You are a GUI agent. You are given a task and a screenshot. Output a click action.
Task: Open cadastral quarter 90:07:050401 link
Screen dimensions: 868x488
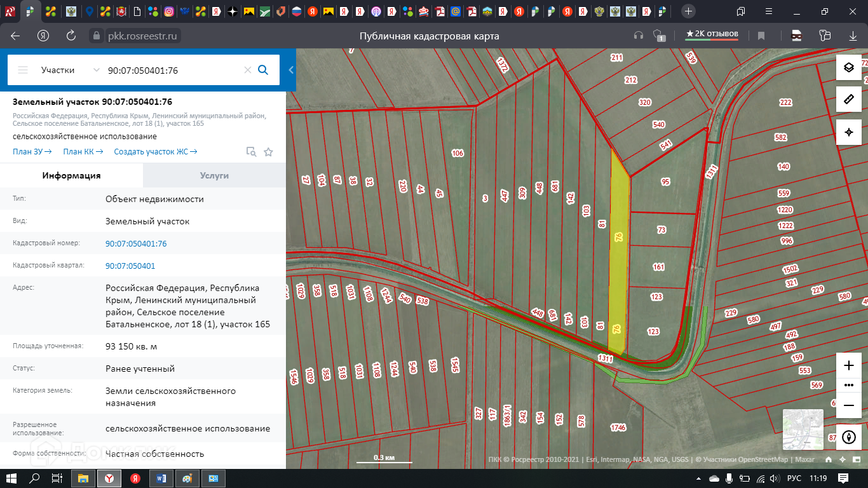point(130,266)
